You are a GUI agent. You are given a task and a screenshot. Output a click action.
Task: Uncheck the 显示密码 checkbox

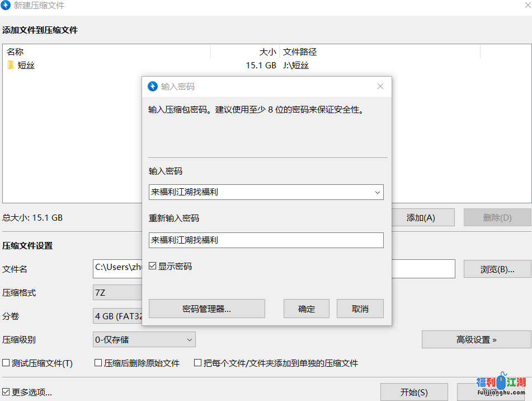[x=153, y=267]
